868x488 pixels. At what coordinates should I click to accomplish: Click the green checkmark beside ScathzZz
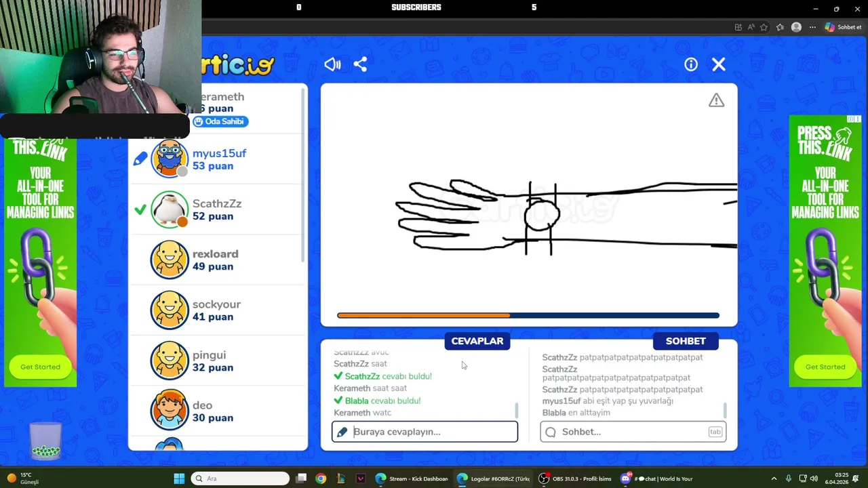tap(140, 209)
